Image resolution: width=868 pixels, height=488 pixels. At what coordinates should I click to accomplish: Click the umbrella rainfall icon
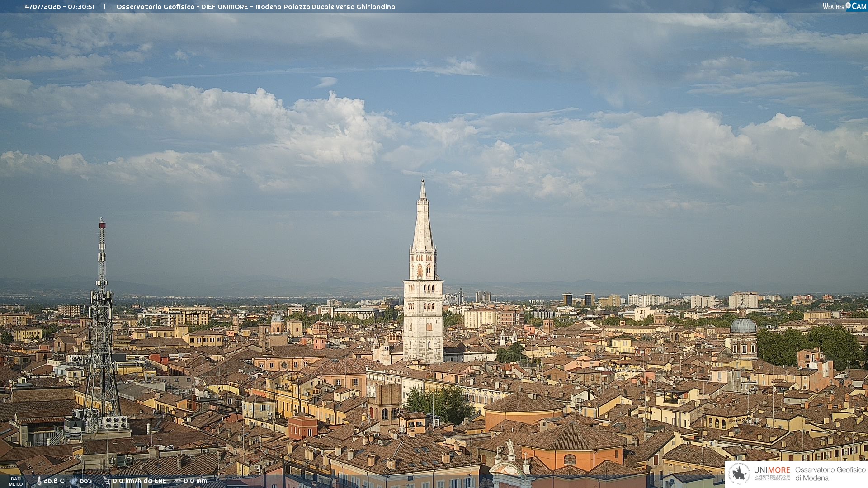[178, 481]
